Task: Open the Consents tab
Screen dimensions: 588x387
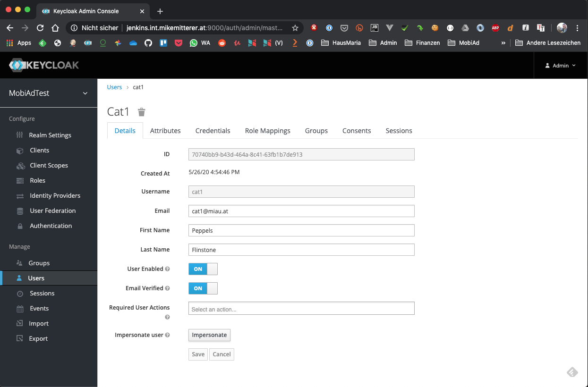Action: pos(357,131)
